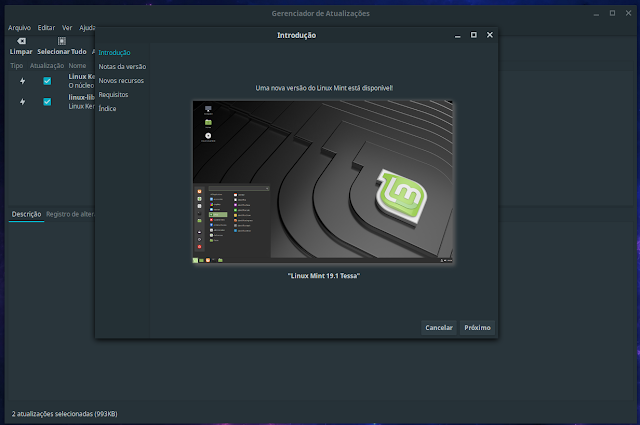Minimize the Introdução dialog

tap(458, 36)
